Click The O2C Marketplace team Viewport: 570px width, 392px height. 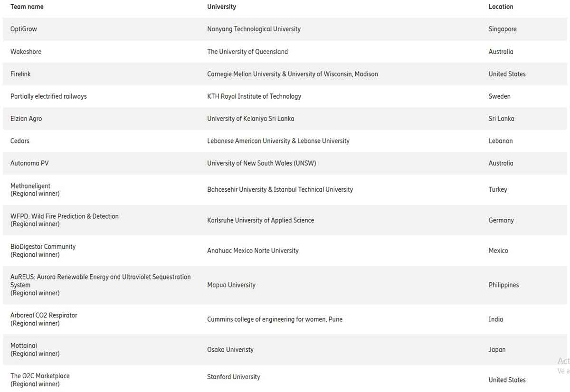pyautogui.click(x=40, y=376)
